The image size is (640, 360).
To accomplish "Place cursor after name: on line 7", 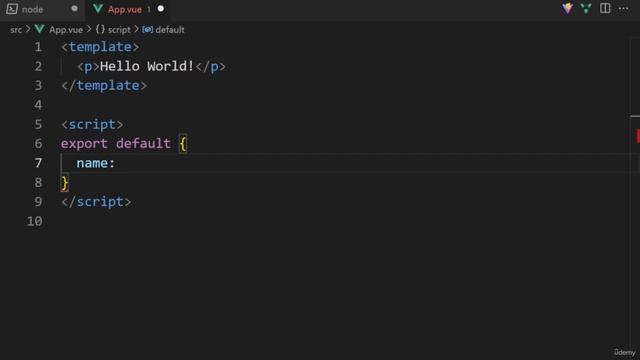I will [116, 163].
